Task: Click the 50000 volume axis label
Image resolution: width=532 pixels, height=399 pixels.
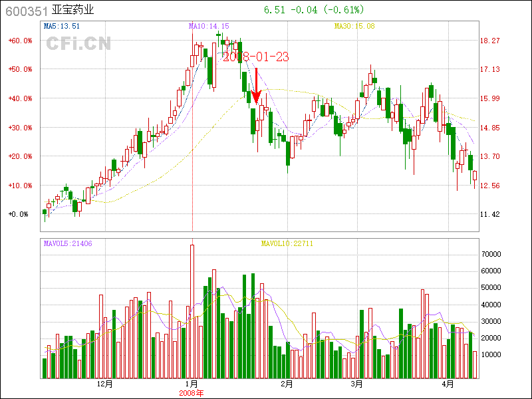Action: point(491,288)
